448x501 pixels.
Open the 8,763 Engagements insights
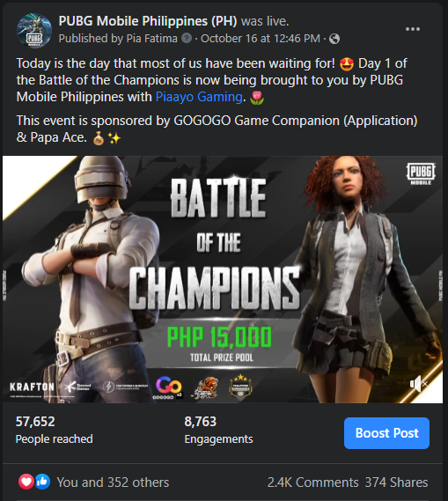click(218, 430)
